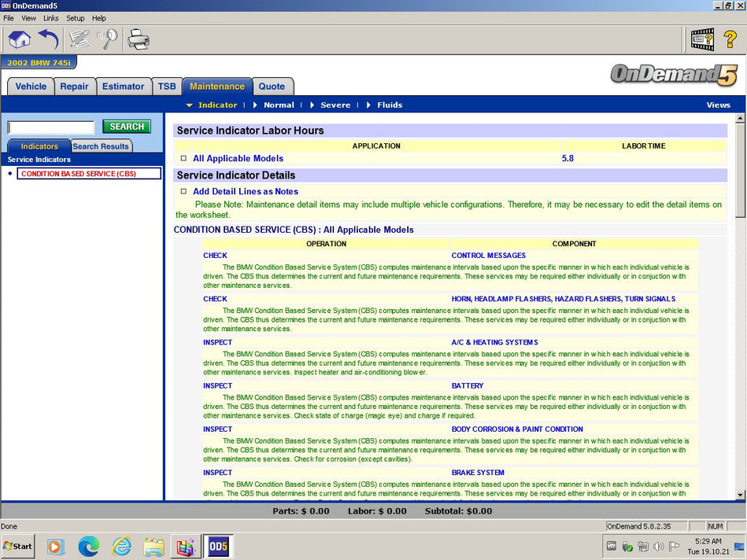Click the Print icon in toolbar
The width and height of the screenshot is (747, 560).
(x=139, y=39)
